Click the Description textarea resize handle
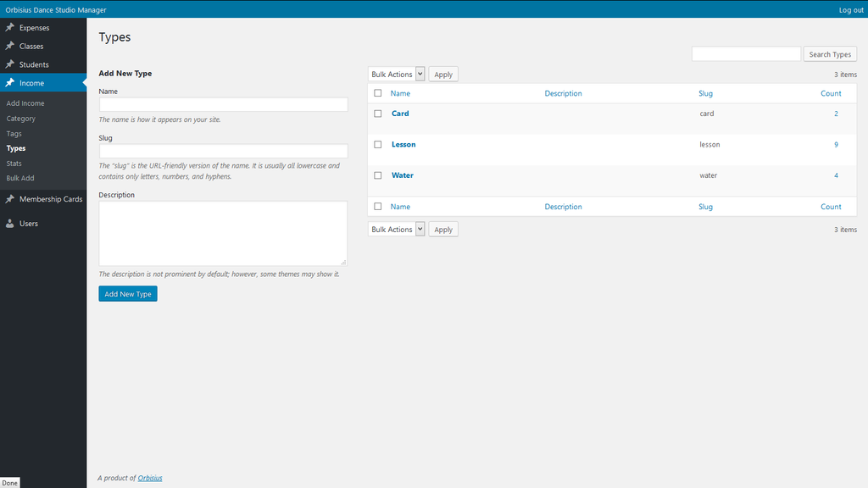 [343, 263]
